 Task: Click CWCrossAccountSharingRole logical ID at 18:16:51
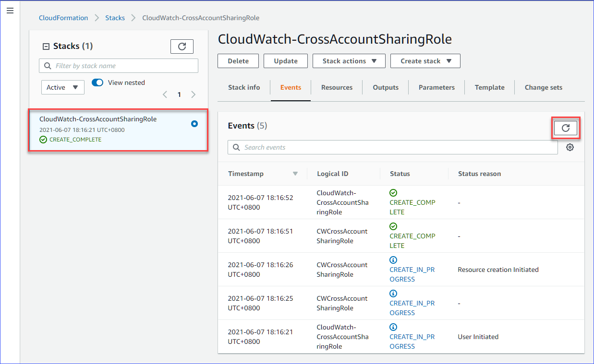tap(342, 236)
